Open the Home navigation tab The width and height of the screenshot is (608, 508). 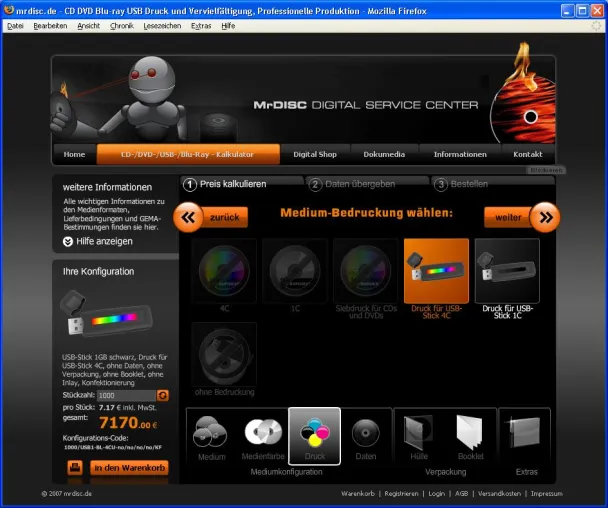pyautogui.click(x=74, y=154)
